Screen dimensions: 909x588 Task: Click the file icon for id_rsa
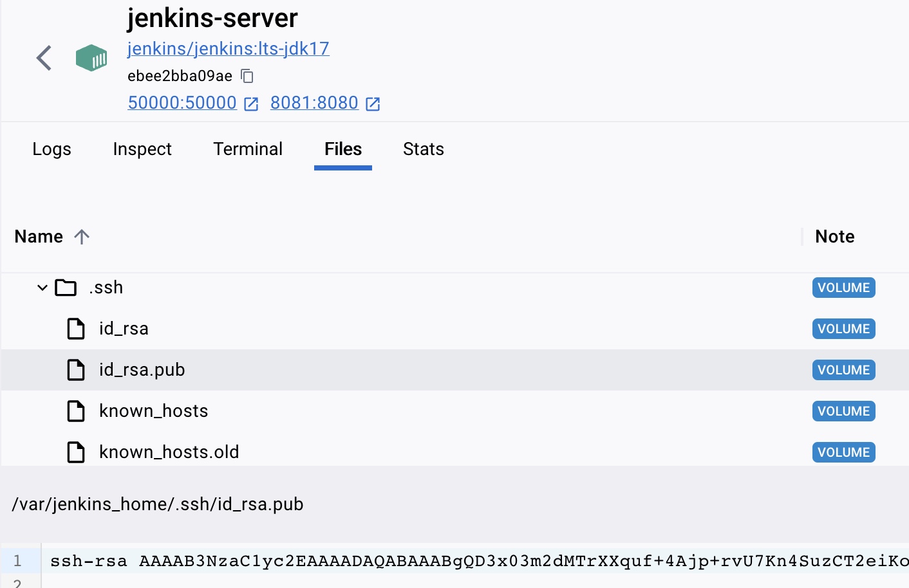point(76,329)
